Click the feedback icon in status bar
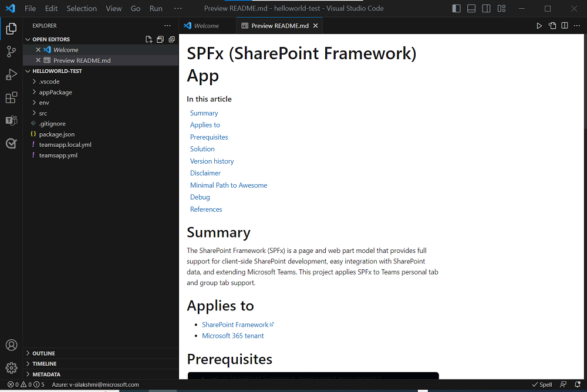Image resolution: width=587 pixels, height=392 pixels. [563, 384]
